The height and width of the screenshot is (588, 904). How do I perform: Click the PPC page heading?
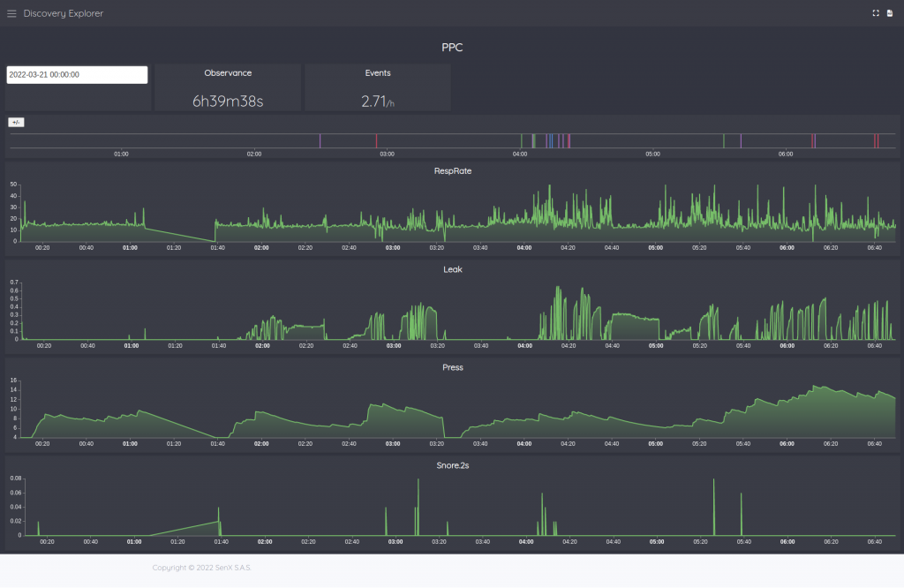[x=452, y=48]
